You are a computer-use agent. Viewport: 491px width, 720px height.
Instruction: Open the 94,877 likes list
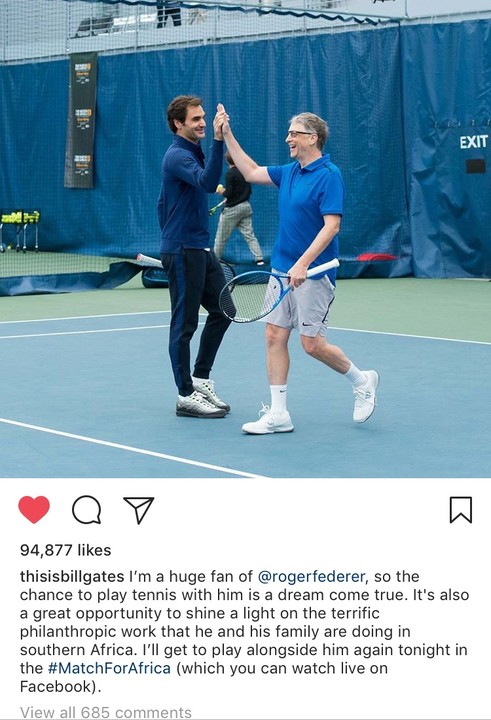pos(66,550)
